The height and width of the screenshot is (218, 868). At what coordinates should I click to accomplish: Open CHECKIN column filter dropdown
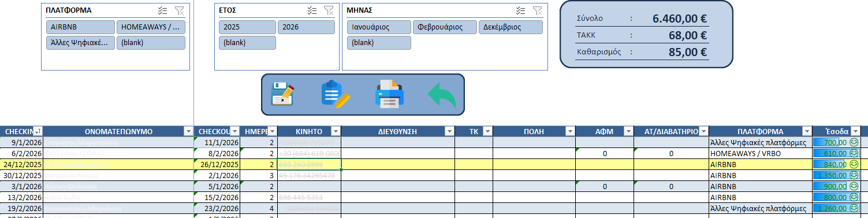click(38, 131)
